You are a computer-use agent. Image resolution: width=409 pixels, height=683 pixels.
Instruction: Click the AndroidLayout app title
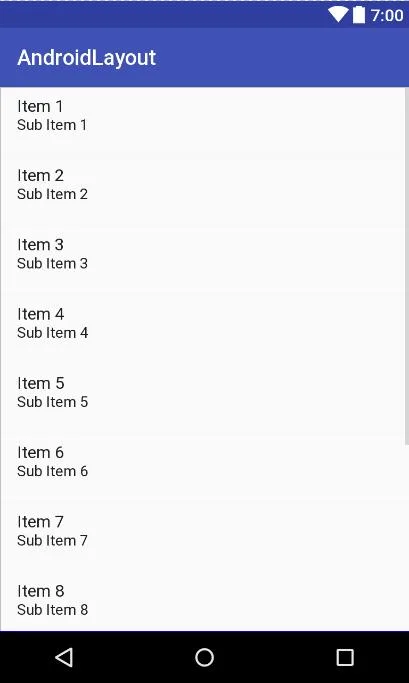tap(87, 58)
